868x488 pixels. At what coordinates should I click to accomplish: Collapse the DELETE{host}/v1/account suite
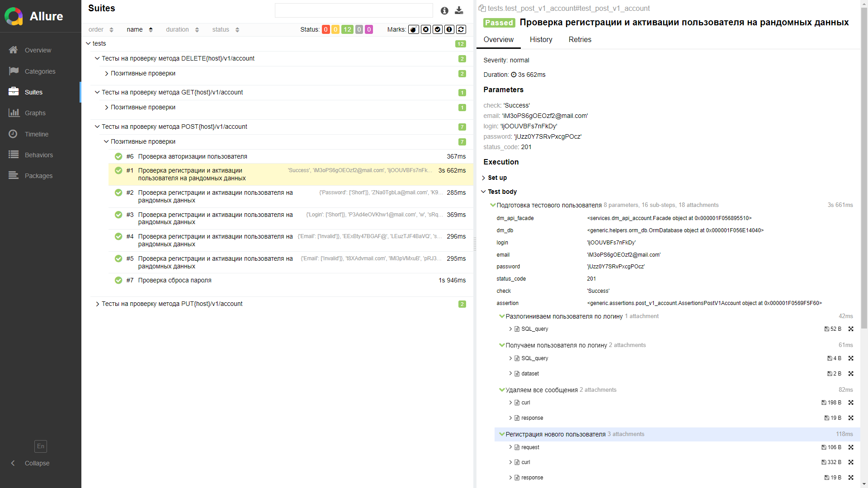[281, 58]
